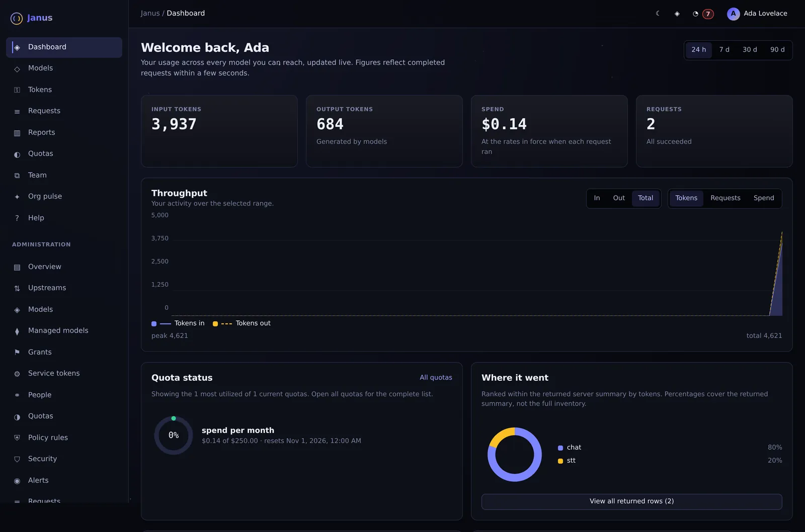Open the Help question mark icon
The width and height of the screenshot is (805, 532).
17,218
